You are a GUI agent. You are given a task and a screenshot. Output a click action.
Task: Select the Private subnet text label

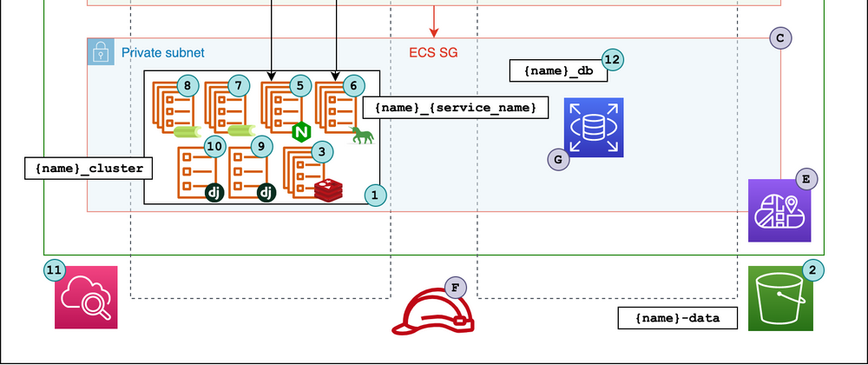pyautogui.click(x=162, y=53)
